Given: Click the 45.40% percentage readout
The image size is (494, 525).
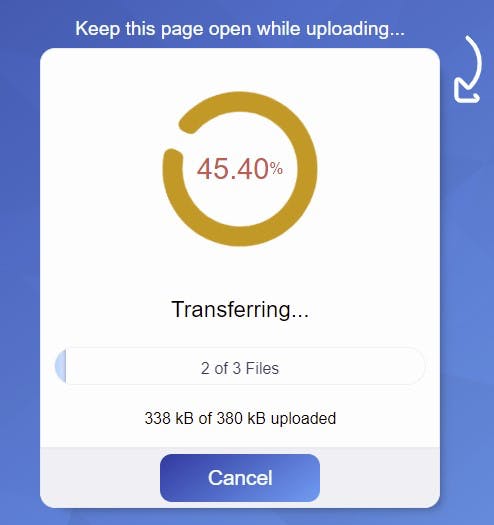Looking at the screenshot, I should (240, 169).
